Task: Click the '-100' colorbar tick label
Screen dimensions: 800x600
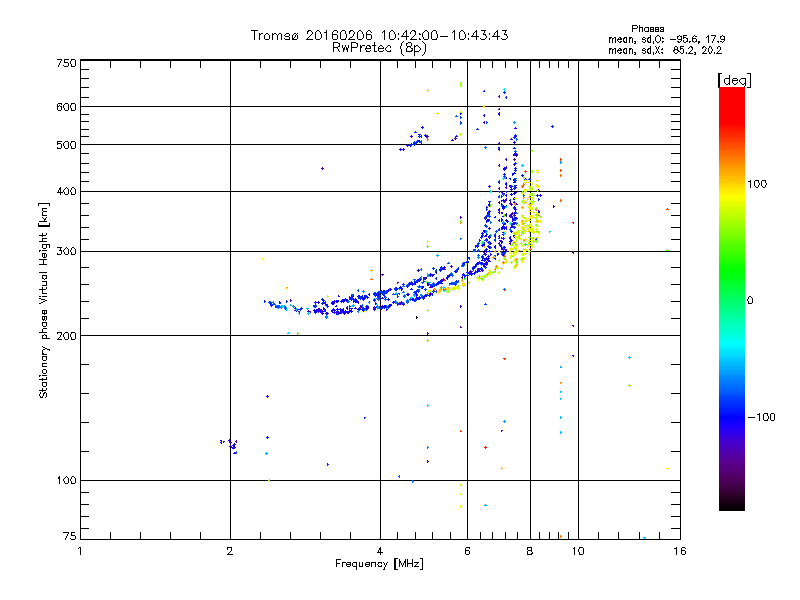Action: click(761, 417)
